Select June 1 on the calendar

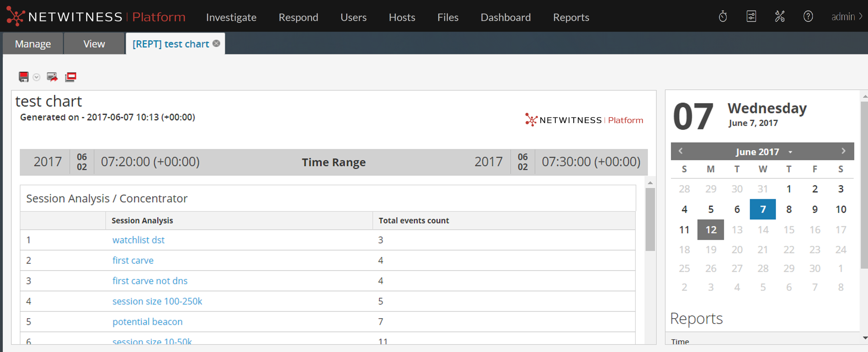point(789,189)
